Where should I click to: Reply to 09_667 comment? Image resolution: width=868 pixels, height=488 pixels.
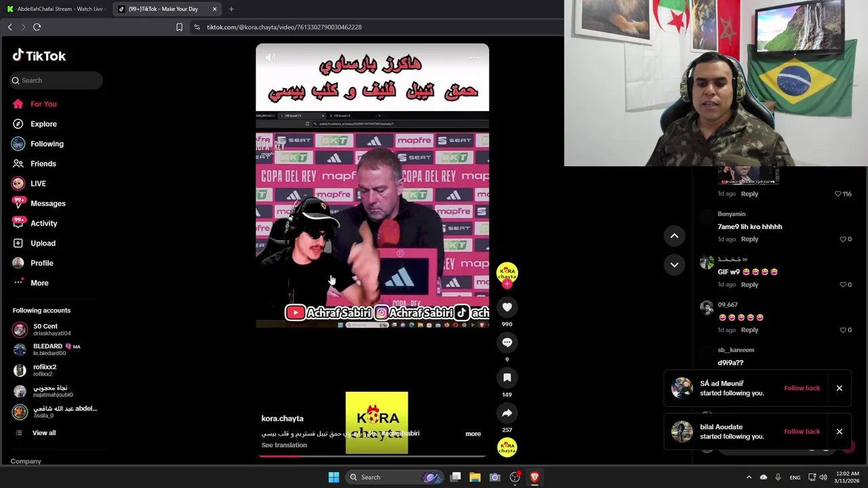click(x=749, y=330)
